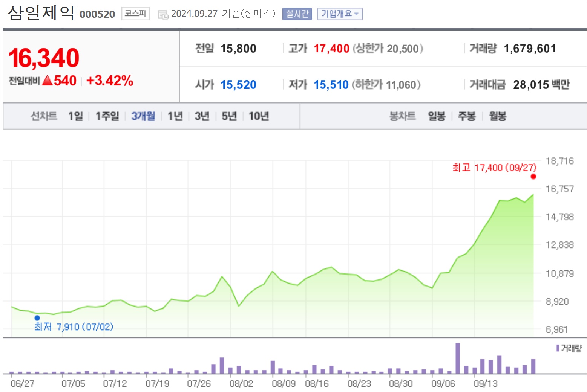Click the 2024.09.27 기준(장마감) date text

click(223, 14)
